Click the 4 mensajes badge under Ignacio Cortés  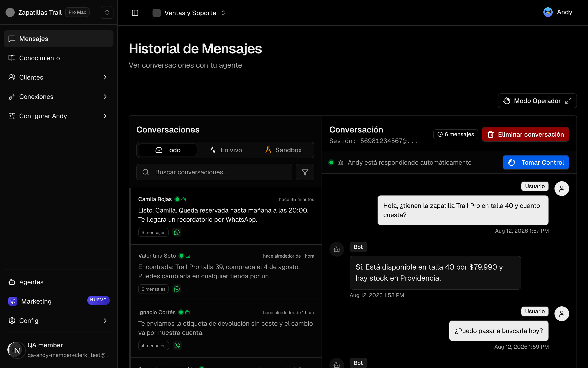pos(153,346)
